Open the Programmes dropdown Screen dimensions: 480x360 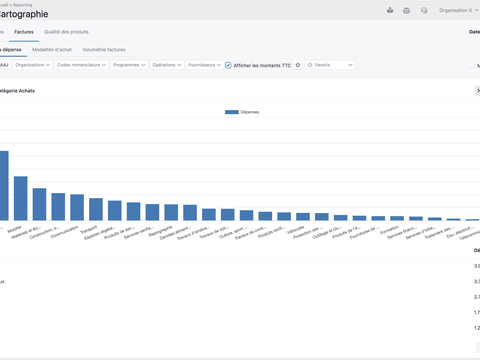click(x=129, y=65)
